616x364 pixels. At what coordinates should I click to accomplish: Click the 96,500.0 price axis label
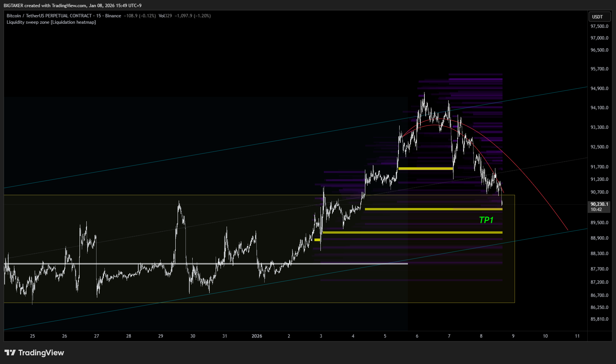599,50
